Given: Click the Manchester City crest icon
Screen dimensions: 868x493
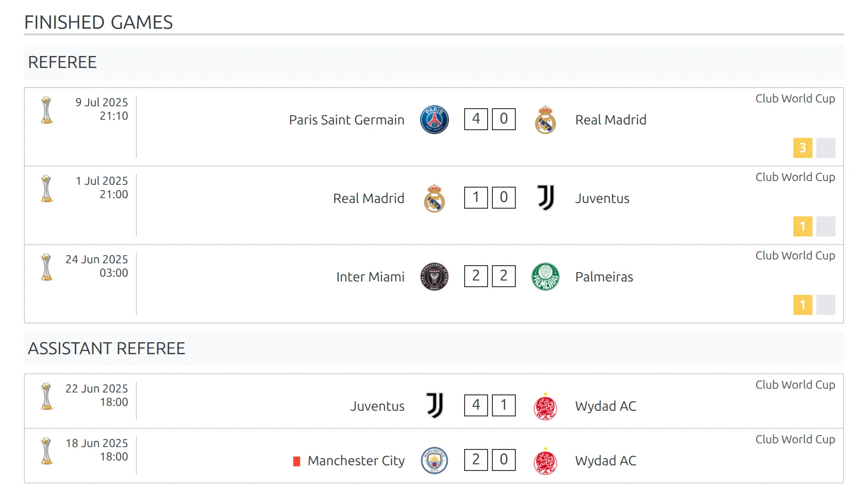Looking at the screenshot, I should click(434, 460).
